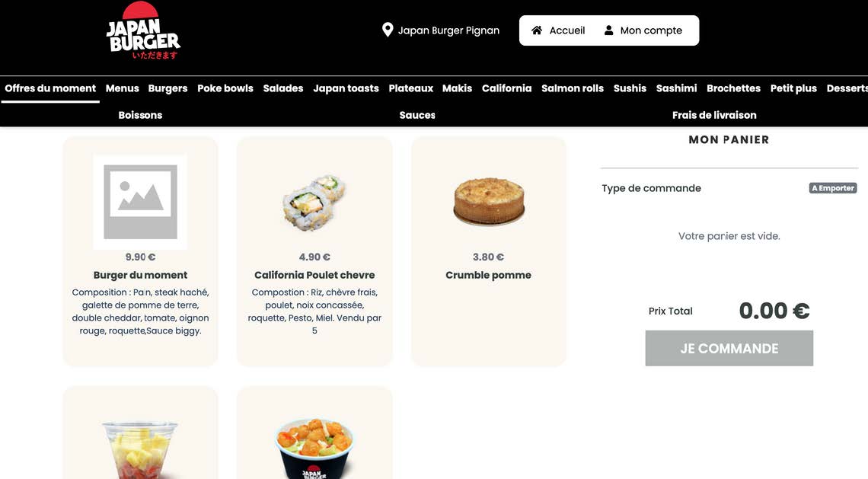This screenshot has height=479, width=868.
Task: Open the Burgers menu category
Action: coord(168,88)
